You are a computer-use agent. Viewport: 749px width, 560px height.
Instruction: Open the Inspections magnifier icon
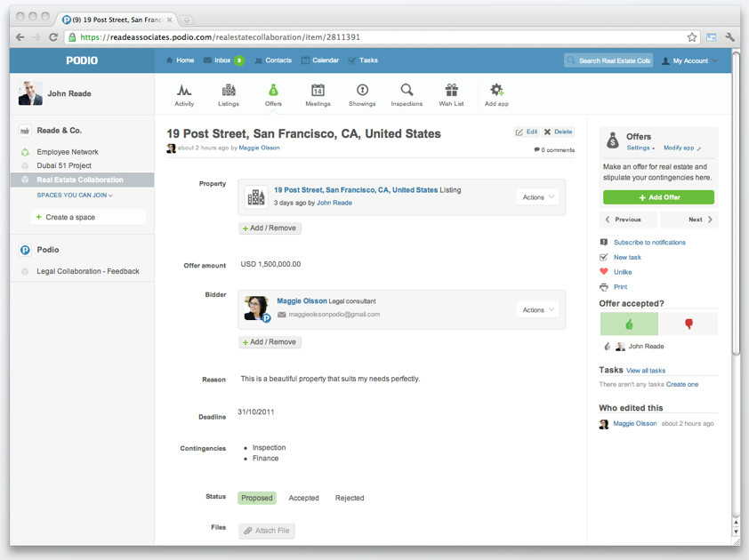click(407, 91)
